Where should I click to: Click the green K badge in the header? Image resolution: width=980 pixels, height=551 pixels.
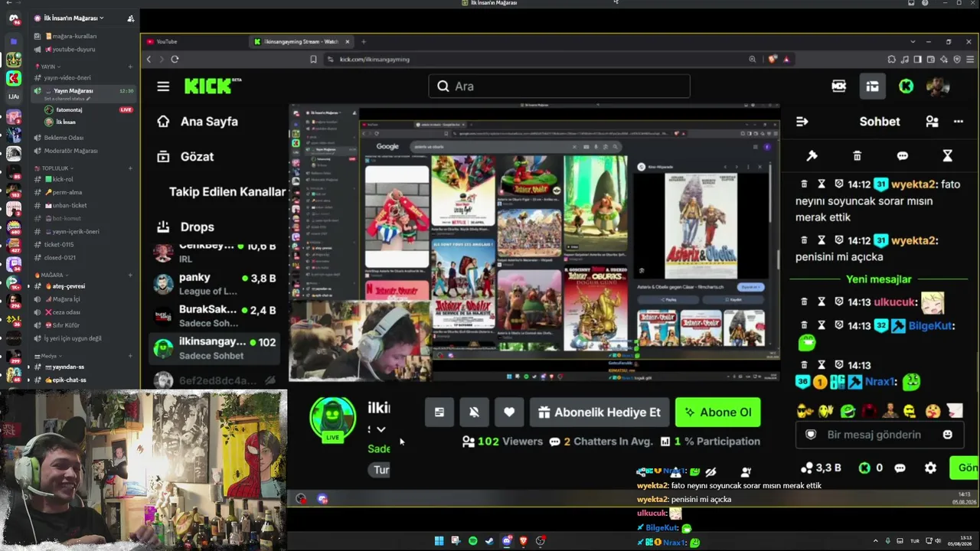[x=906, y=86]
